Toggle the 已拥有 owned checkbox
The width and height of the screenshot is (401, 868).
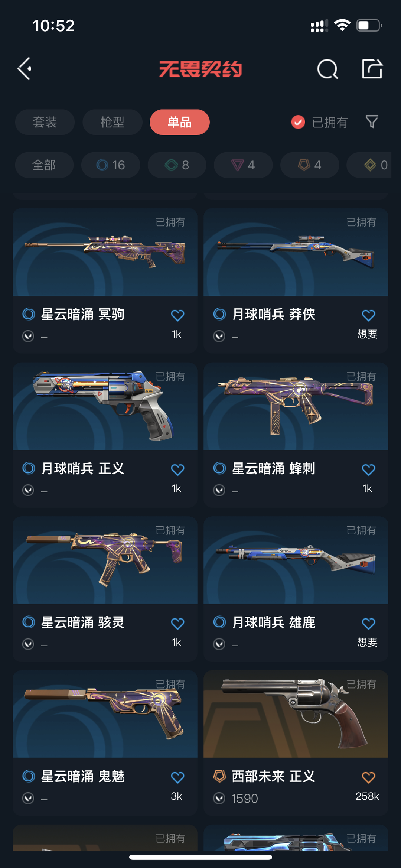(x=298, y=122)
